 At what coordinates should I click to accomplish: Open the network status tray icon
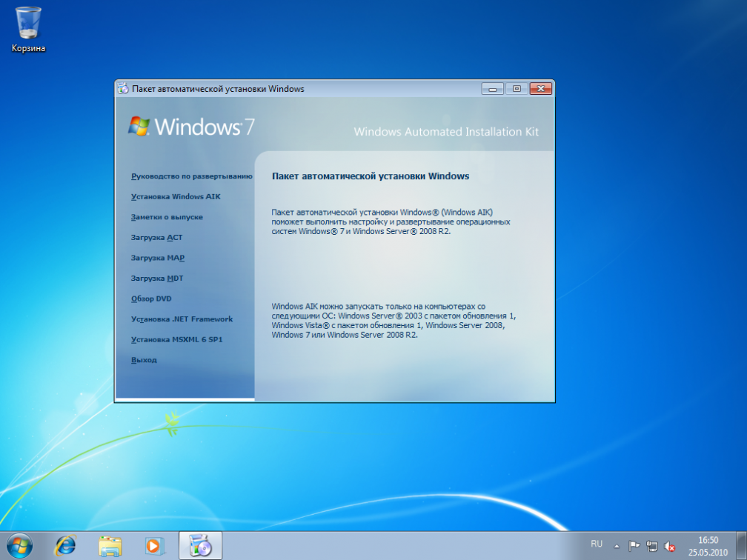651,546
